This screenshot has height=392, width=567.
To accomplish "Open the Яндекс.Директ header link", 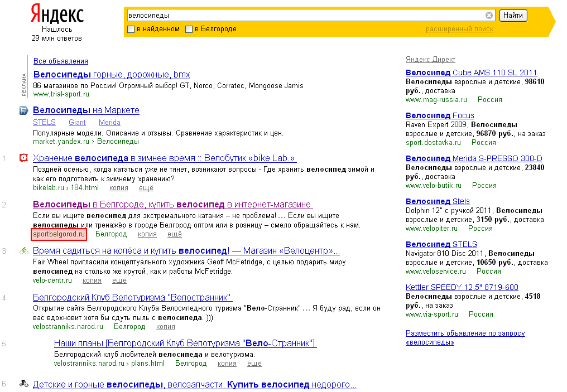I will pyautogui.click(x=430, y=60).
